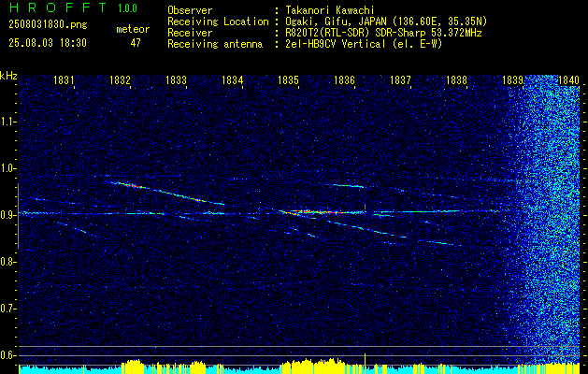
Task: Click the 'Observer' field label
Action: click(x=190, y=10)
